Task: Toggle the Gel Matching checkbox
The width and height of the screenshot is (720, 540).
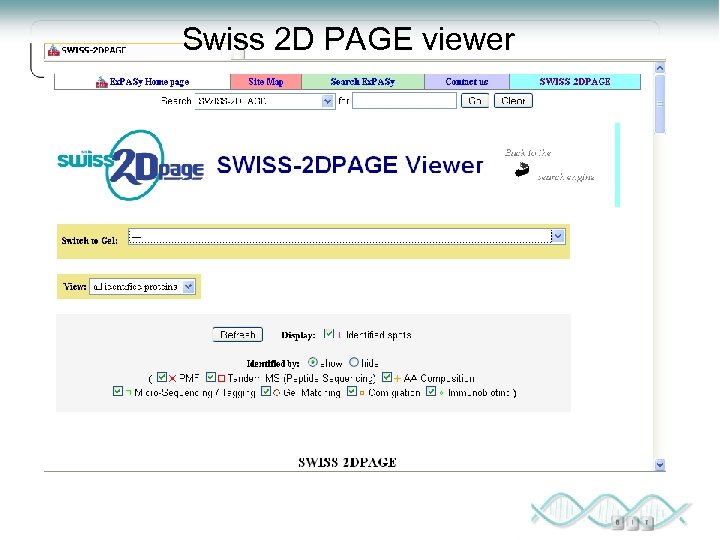Action: [x=266, y=391]
